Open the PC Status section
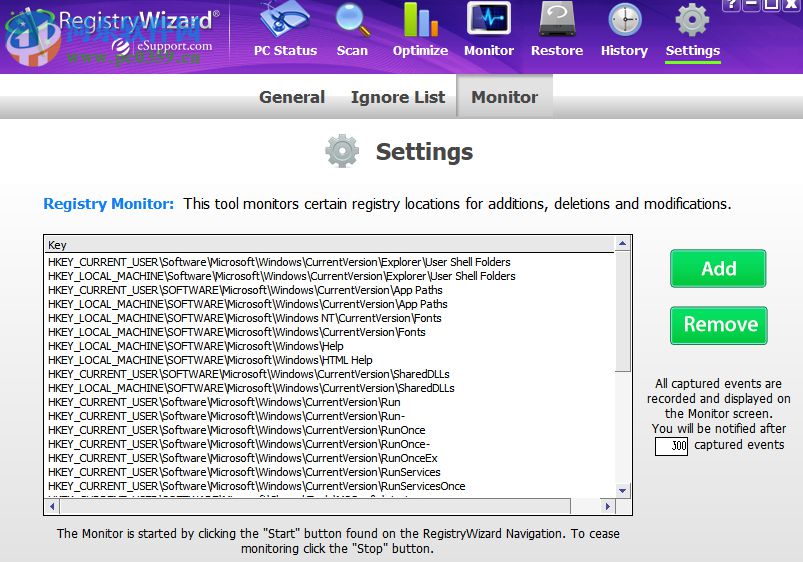 click(x=285, y=29)
